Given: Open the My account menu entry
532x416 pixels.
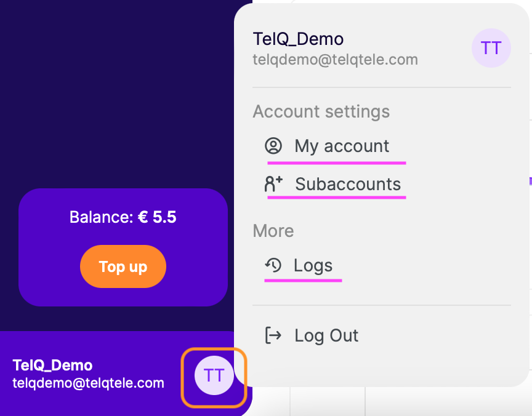Looking at the screenshot, I should [x=342, y=146].
